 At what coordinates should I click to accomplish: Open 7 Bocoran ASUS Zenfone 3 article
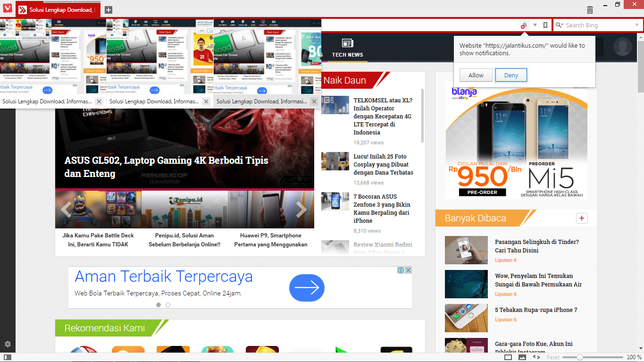[382, 209]
